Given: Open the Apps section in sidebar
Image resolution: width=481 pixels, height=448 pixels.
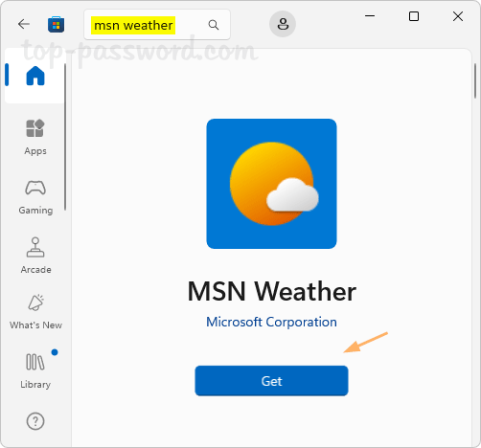Looking at the screenshot, I should 35,137.
